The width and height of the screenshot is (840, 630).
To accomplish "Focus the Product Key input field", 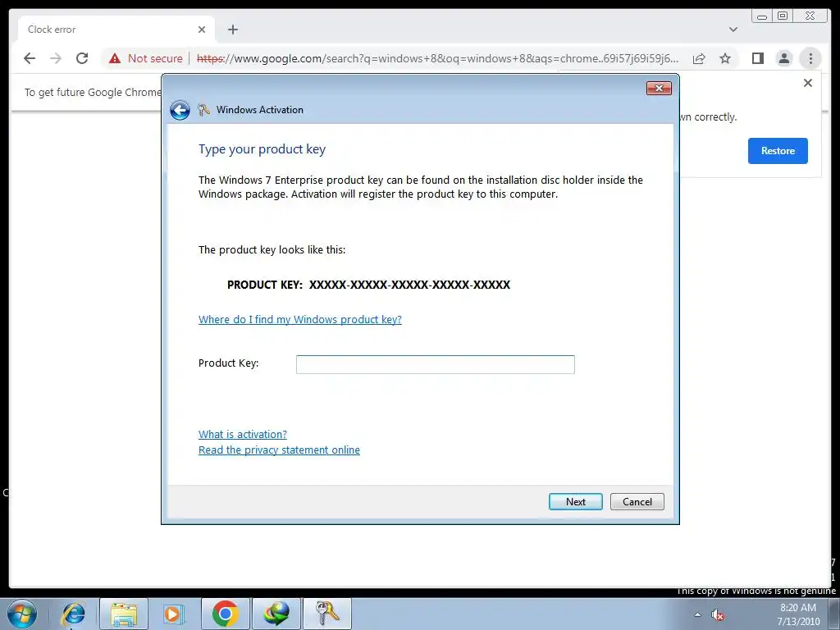I will pos(435,364).
